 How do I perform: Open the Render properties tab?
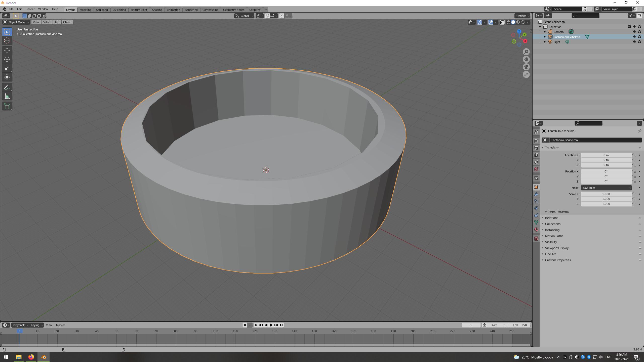536,141
